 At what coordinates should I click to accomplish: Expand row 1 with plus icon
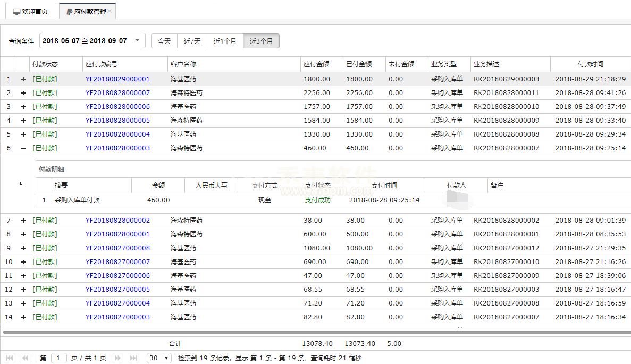click(x=23, y=79)
